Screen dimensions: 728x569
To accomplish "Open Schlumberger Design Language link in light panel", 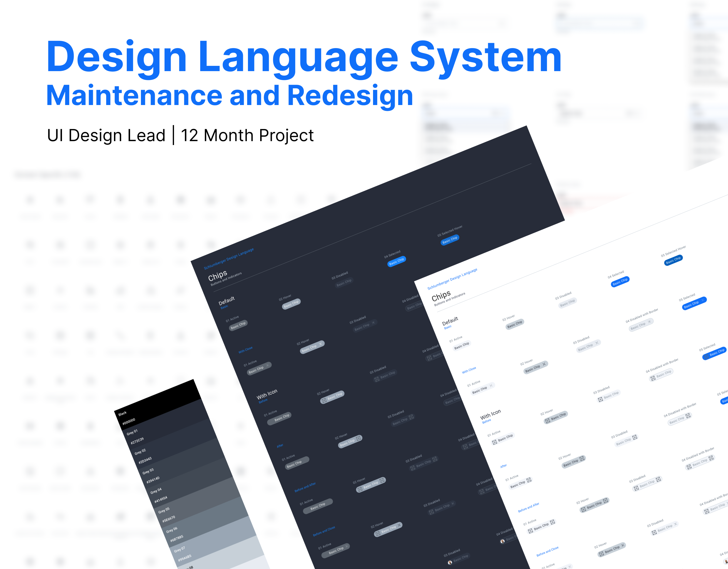I will coord(452,279).
